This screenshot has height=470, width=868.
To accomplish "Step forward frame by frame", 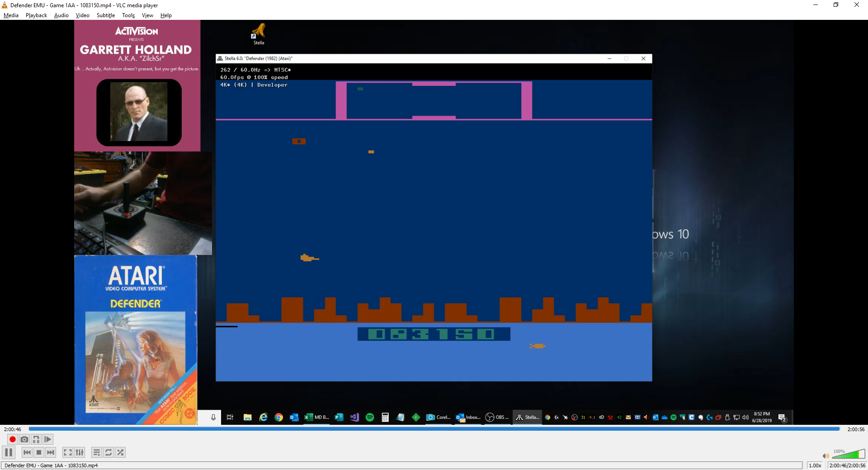I will (48, 439).
